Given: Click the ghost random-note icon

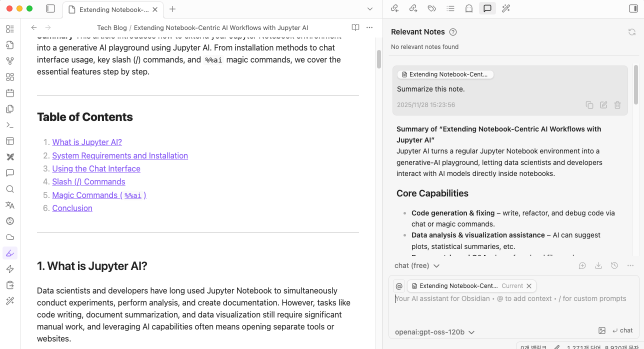Looking at the screenshot, I should tap(468, 8).
